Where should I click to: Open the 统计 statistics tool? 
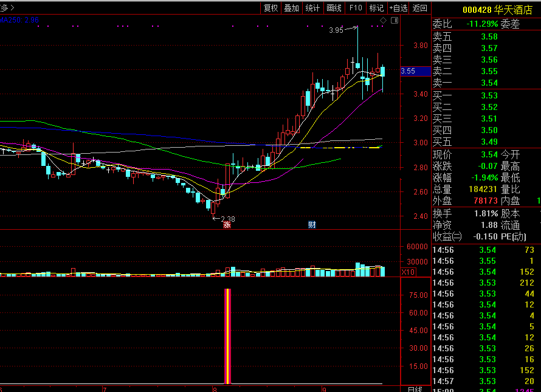coord(312,8)
